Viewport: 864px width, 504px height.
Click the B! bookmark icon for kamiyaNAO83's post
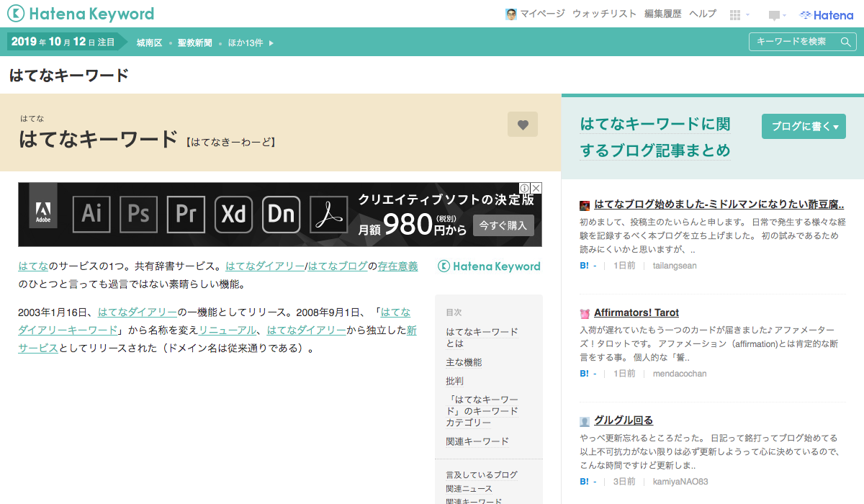pos(584,482)
